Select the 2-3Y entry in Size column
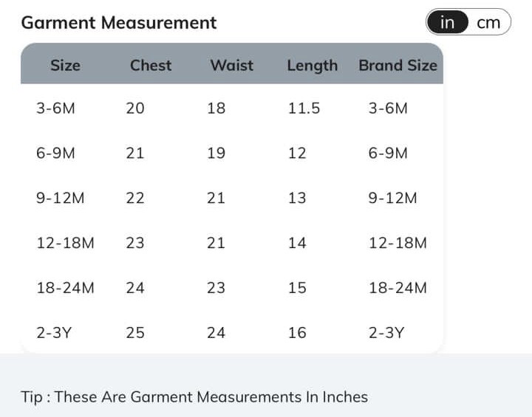Image resolution: width=532 pixels, height=417 pixels. pos(54,333)
